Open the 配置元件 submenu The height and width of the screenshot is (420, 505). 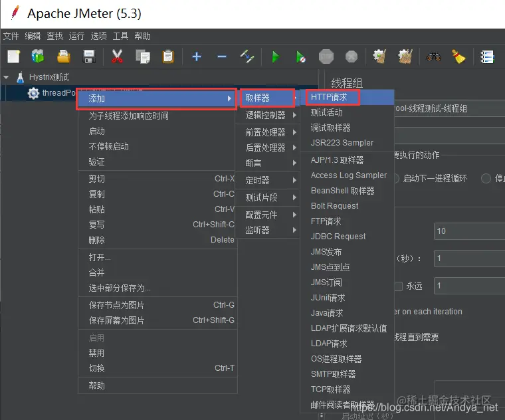268,215
